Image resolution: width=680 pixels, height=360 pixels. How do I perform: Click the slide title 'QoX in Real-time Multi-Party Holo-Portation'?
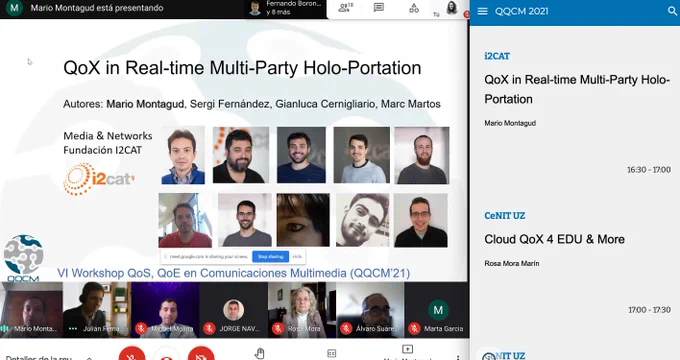242,68
